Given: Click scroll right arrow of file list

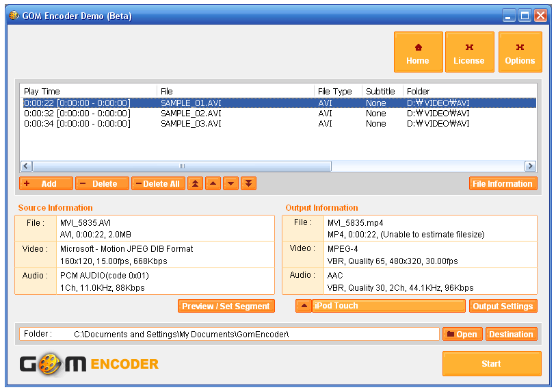Looking at the screenshot, I should tap(530, 166).
